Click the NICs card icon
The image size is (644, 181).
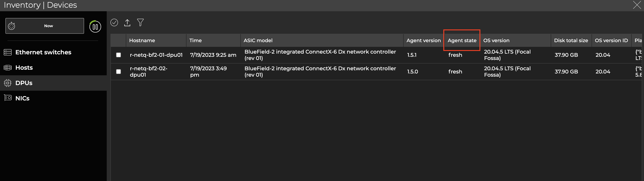point(7,98)
